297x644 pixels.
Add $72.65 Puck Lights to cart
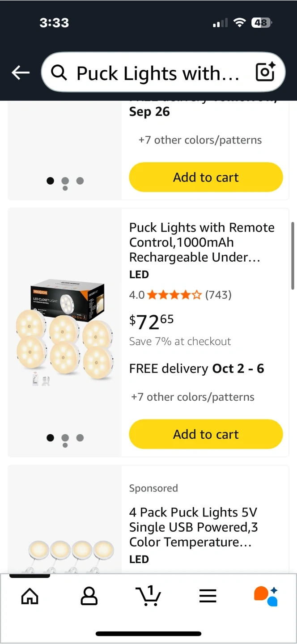pyautogui.click(x=206, y=434)
